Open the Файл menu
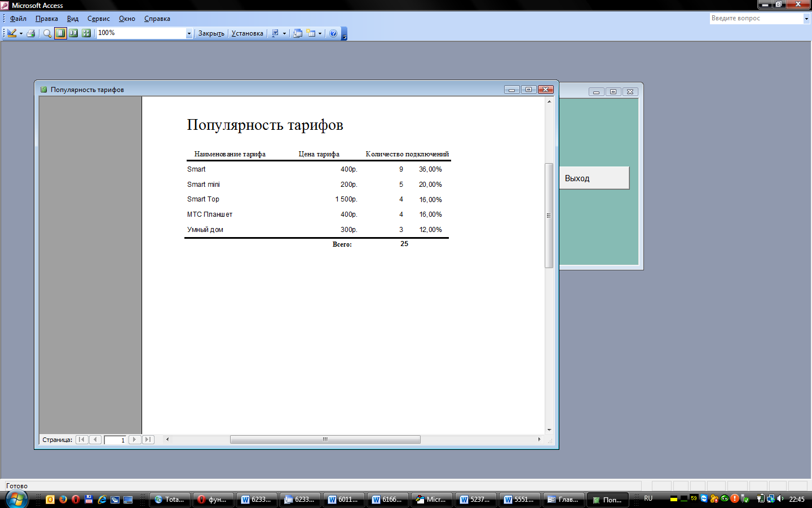This screenshot has width=812, height=508. (18, 19)
